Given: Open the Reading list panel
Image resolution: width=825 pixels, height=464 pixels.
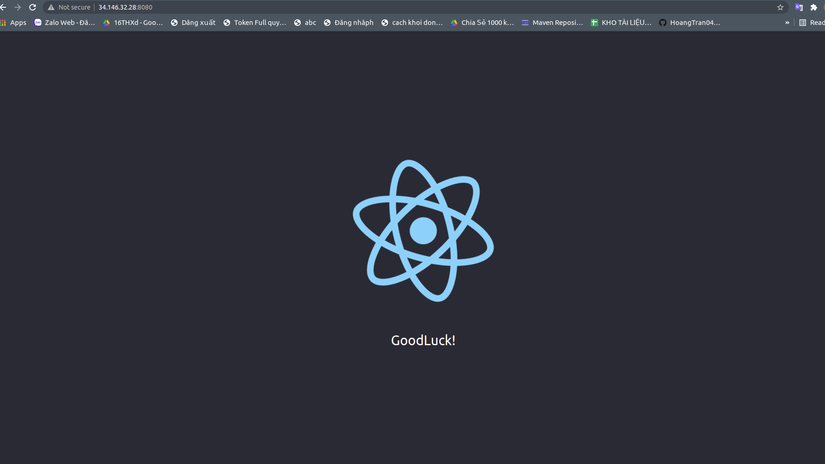Looking at the screenshot, I should point(811,23).
